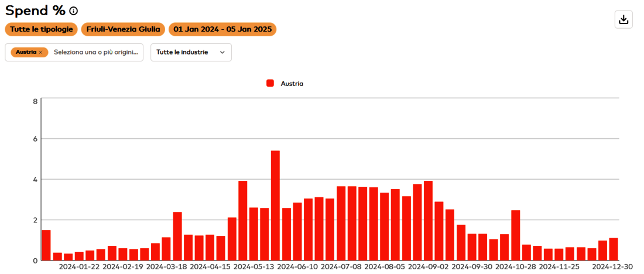Viewport: 644px width, 274px height.
Task: Toggle the Austria legend color swatch
Action: [270, 83]
